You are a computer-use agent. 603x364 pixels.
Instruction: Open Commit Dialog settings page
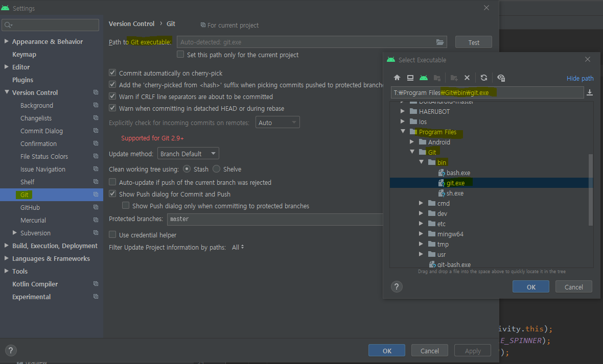coord(41,131)
